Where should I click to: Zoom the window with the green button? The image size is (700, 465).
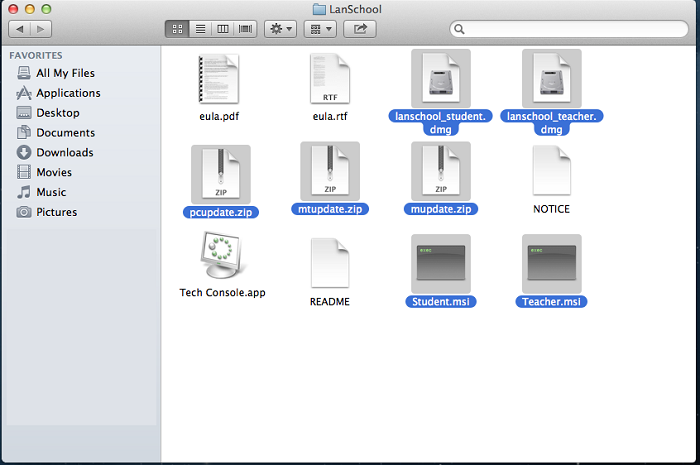tap(46, 8)
